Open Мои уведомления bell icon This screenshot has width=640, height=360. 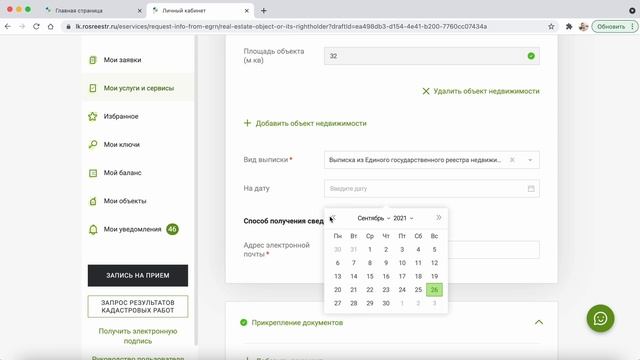(93, 229)
